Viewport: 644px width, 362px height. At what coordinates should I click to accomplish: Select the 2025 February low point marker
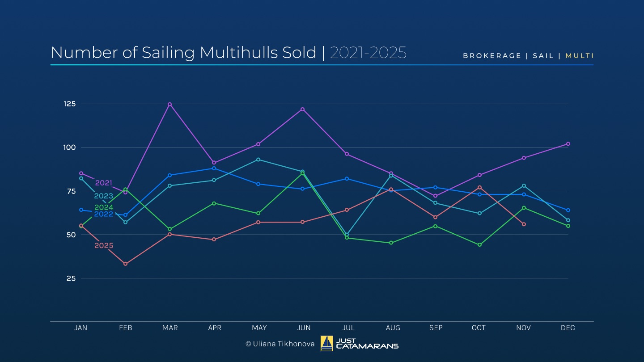125,264
